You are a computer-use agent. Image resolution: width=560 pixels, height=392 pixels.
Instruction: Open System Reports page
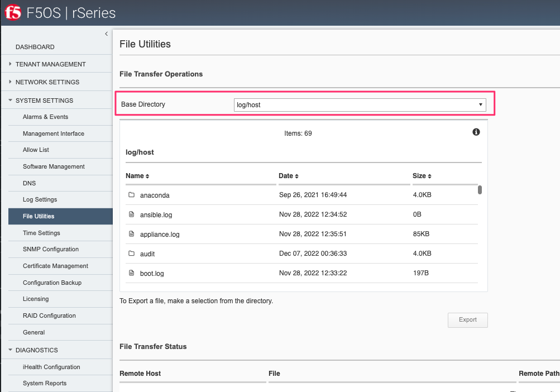pyautogui.click(x=45, y=383)
